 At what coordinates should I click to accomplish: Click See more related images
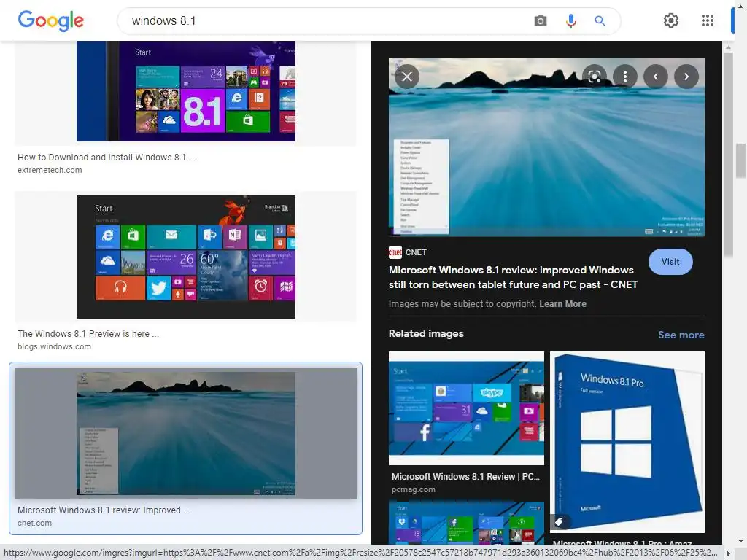681,335
